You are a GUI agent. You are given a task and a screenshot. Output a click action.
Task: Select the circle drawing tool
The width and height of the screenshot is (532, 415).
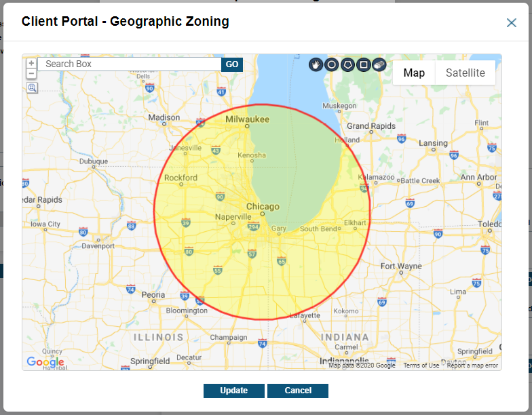(x=331, y=64)
